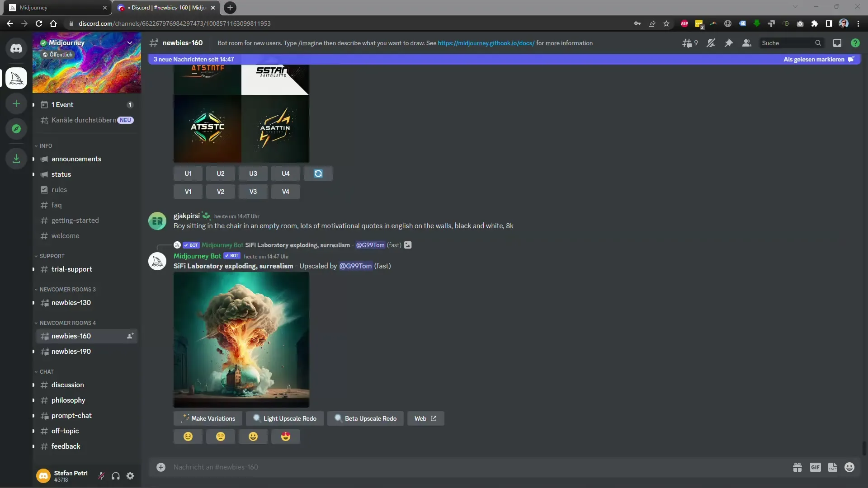The width and height of the screenshot is (868, 488).
Task: Click the U1 upscale button
Action: (x=188, y=174)
